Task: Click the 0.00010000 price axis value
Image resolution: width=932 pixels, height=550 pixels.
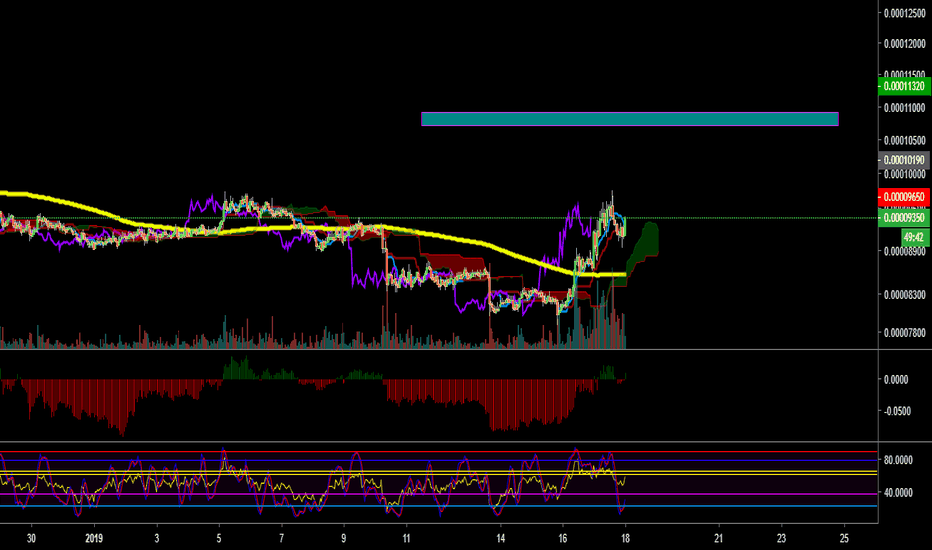Action: (x=904, y=174)
